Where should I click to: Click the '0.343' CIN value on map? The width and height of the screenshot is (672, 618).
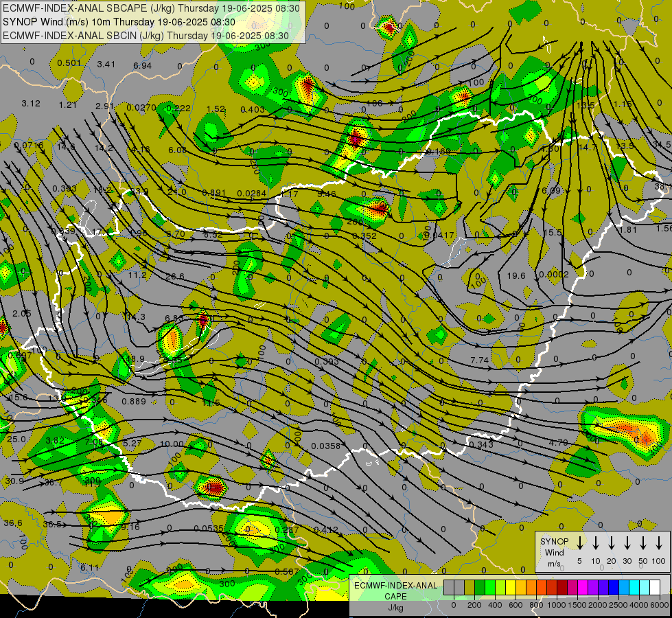click(x=481, y=445)
